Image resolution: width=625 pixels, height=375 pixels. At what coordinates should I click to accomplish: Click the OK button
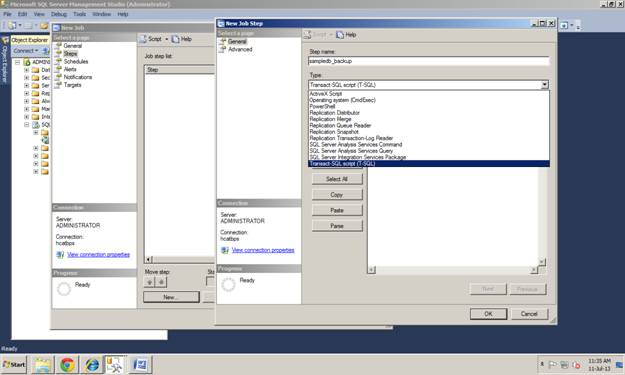[x=488, y=314]
